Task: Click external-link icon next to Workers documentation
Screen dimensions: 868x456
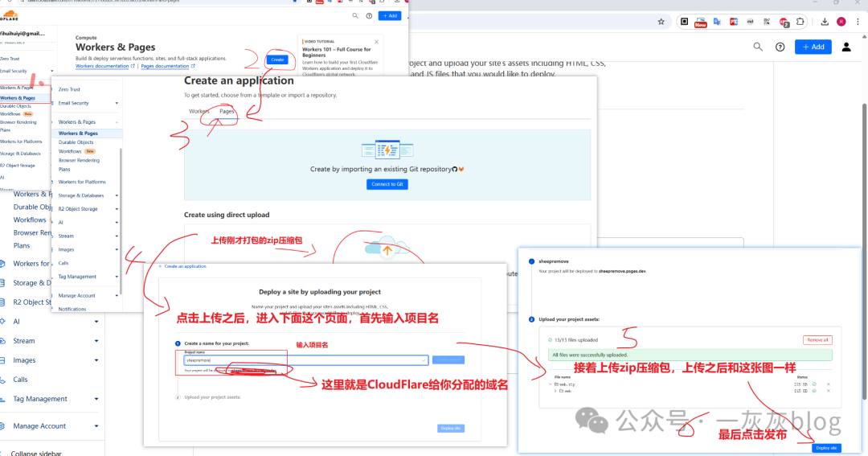Action: coord(133,66)
